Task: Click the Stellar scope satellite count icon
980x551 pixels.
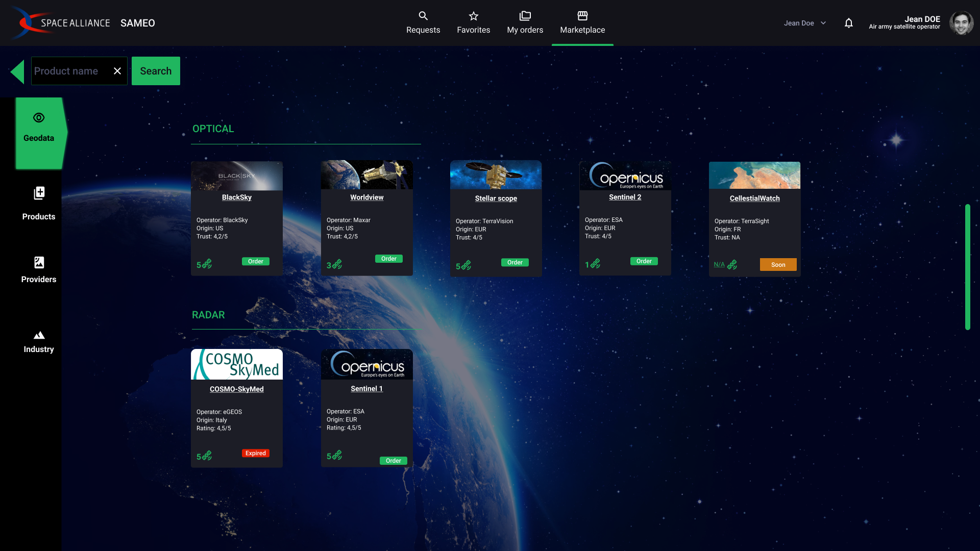Action: (466, 265)
